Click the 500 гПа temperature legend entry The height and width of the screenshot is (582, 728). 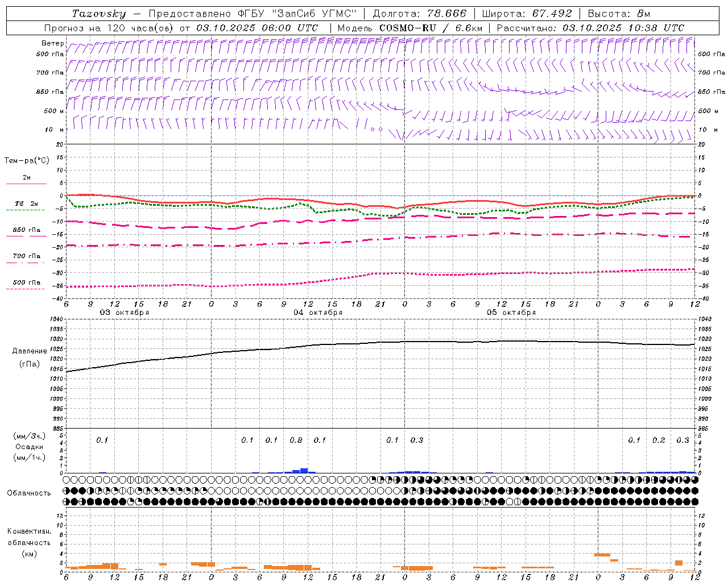point(27,282)
